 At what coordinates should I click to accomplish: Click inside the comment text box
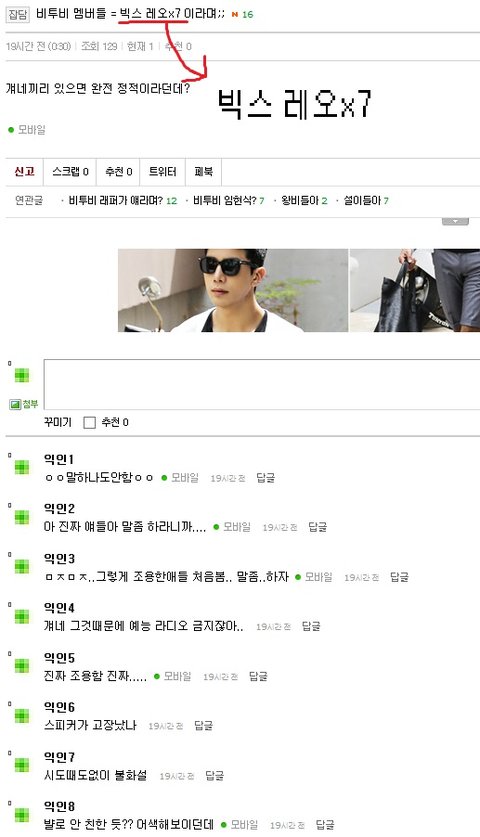click(x=262, y=384)
